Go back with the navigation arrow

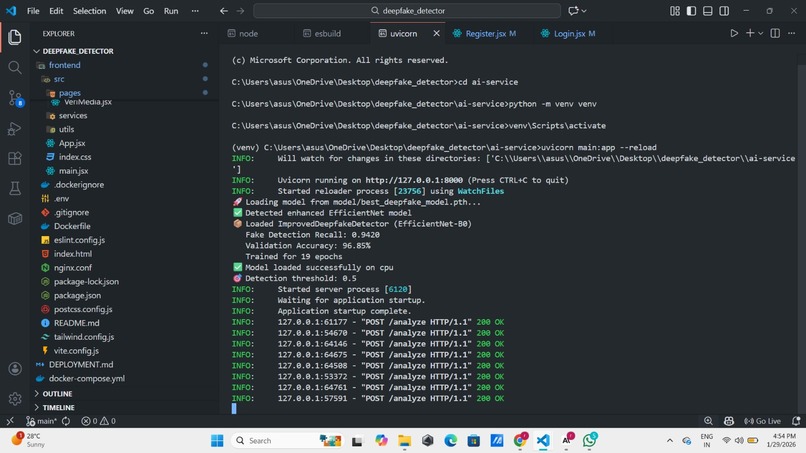click(224, 11)
